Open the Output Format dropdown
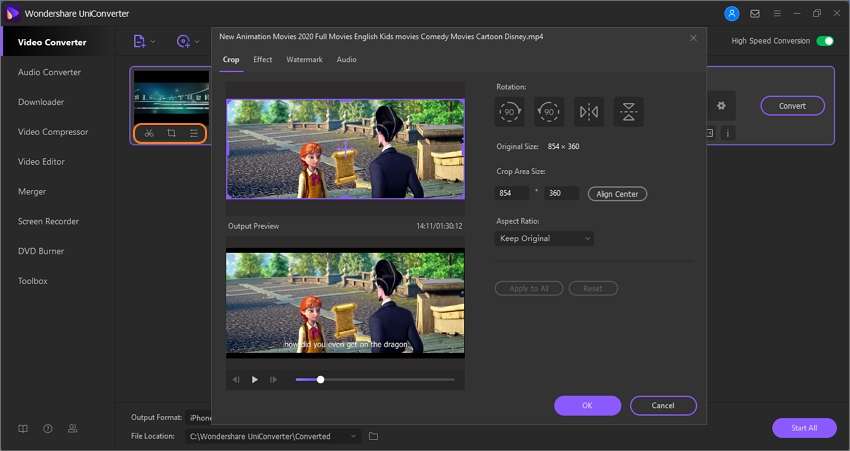 tap(198, 417)
